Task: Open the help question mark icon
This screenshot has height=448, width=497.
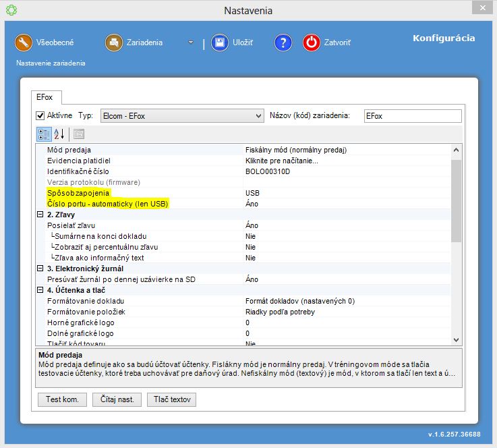Action: pos(283,43)
